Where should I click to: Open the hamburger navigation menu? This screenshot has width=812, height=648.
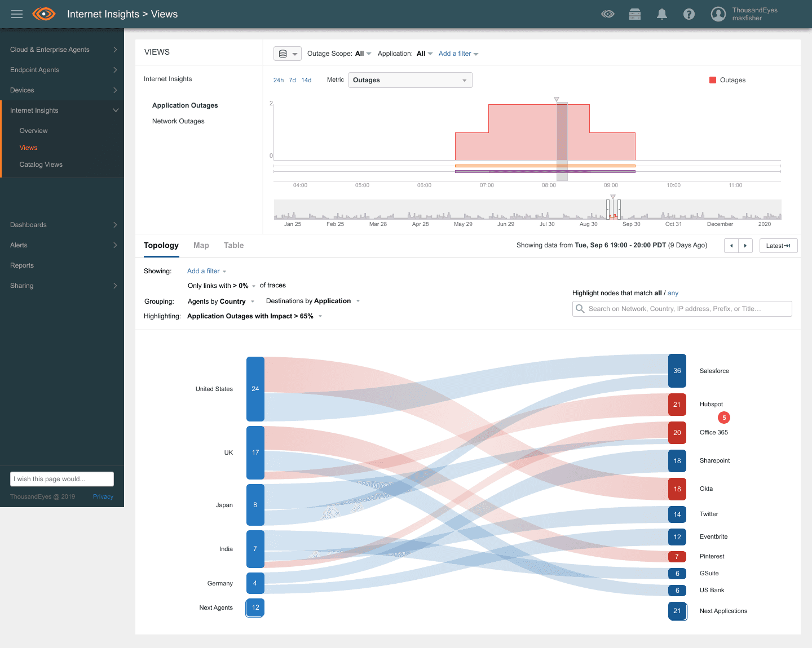(17, 14)
